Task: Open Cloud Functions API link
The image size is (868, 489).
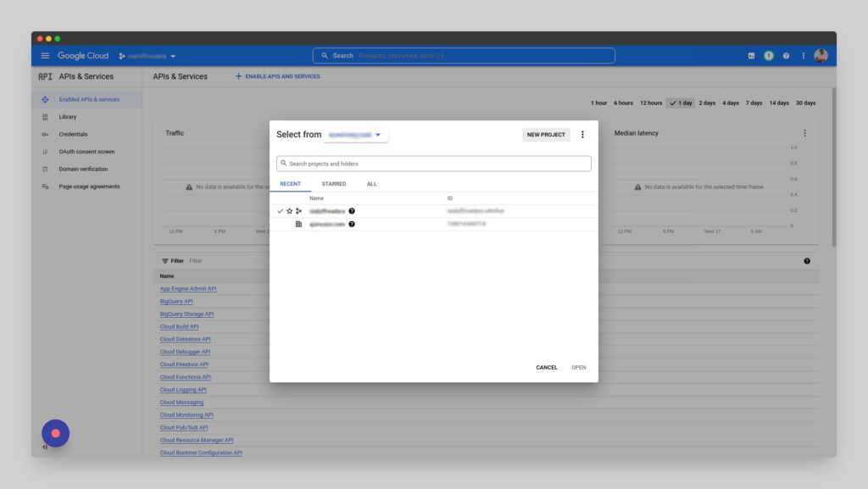Action: [x=185, y=377]
